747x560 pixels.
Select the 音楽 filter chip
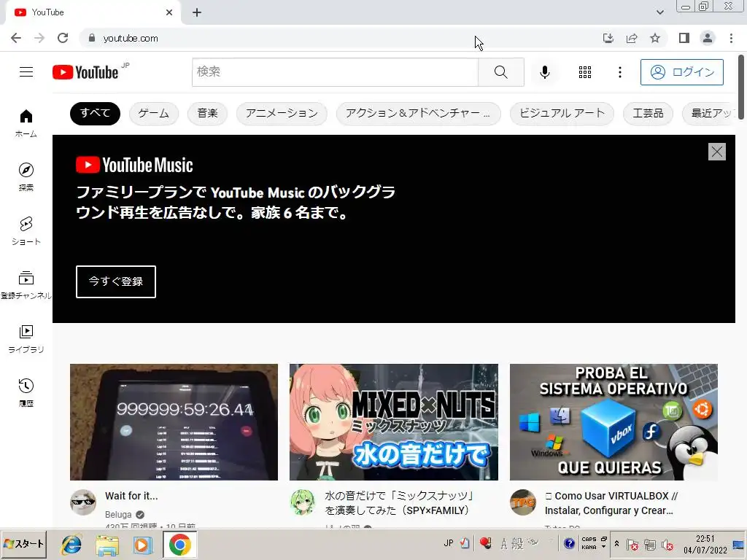[x=207, y=113]
